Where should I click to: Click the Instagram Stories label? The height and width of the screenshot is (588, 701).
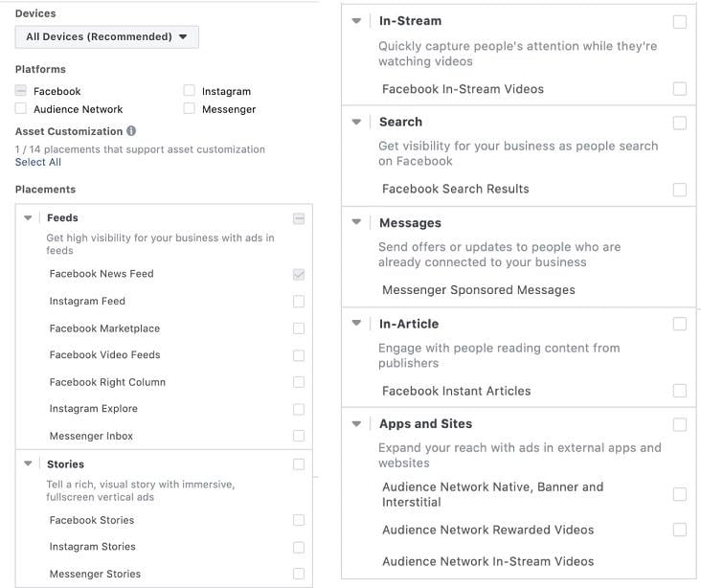point(93,547)
